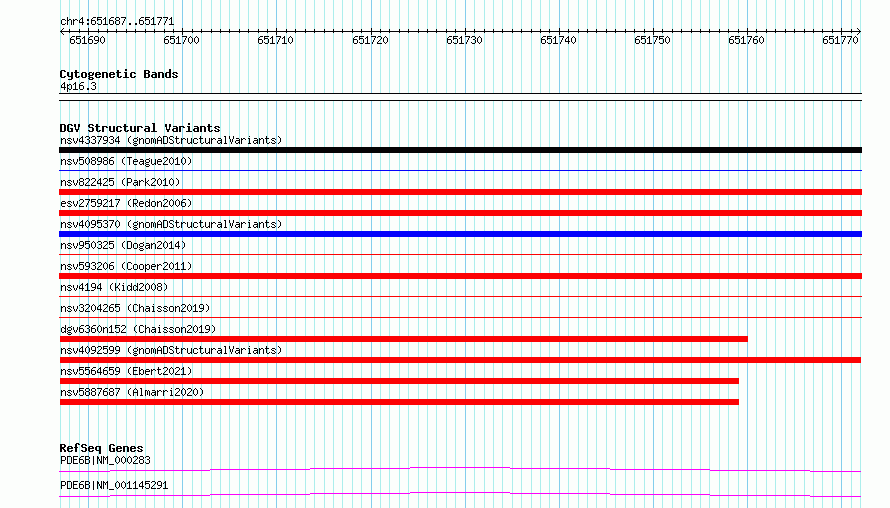Click the 651740 ruler tick label
The width and height of the screenshot is (890, 508).
[558, 40]
